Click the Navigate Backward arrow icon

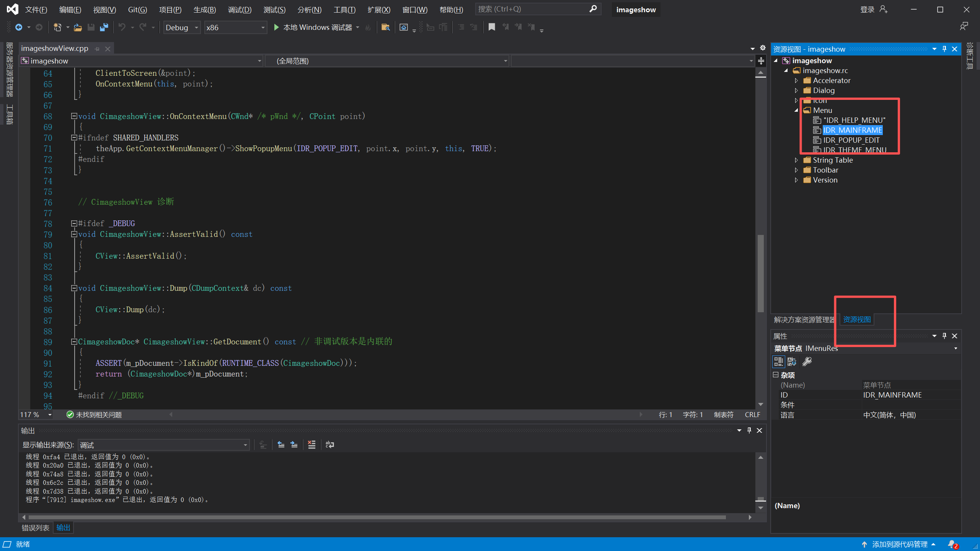coord(18,27)
